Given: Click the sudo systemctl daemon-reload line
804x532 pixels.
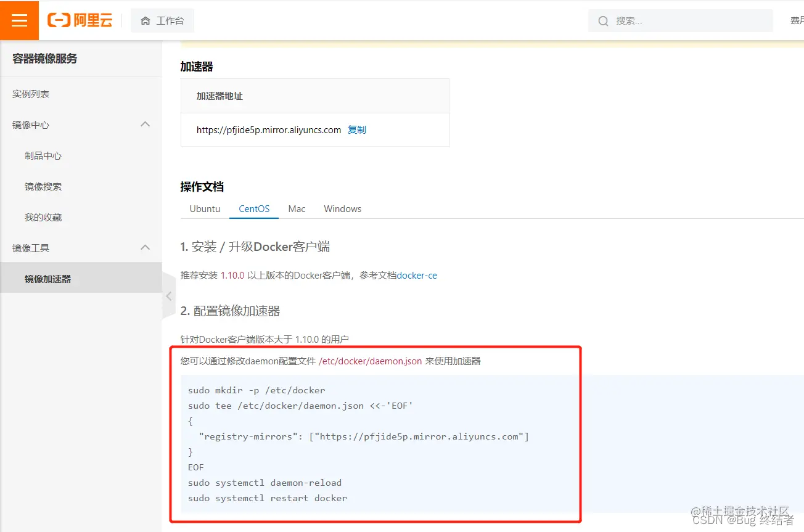Looking at the screenshot, I should [x=265, y=483].
